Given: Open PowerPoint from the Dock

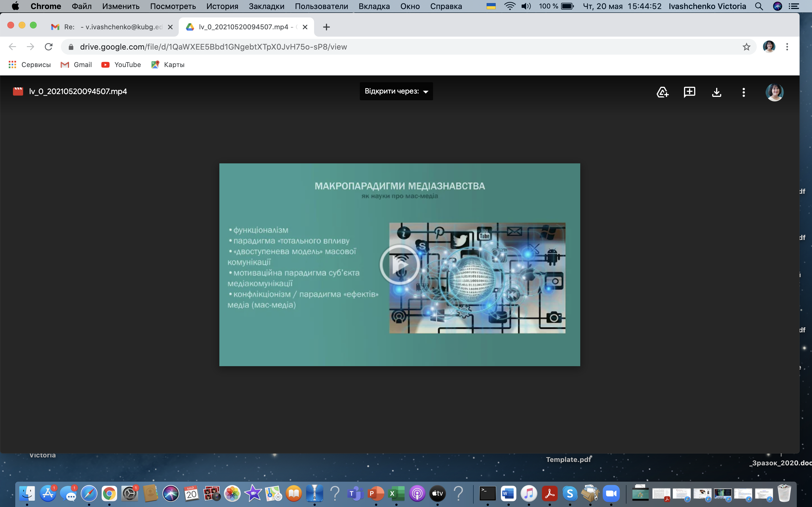Looking at the screenshot, I should [x=376, y=493].
